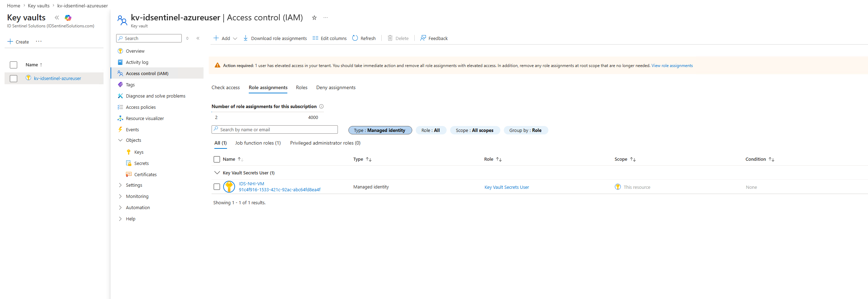Click the Tags icon in the sidebar

[120, 85]
